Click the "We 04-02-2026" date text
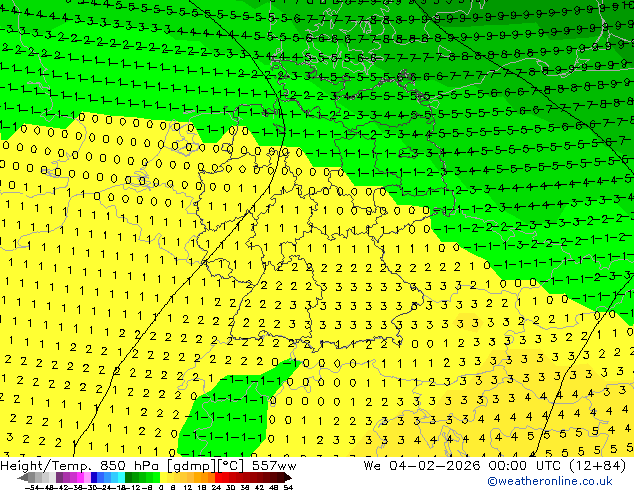Screen dimensions: 634x490 point(422,466)
